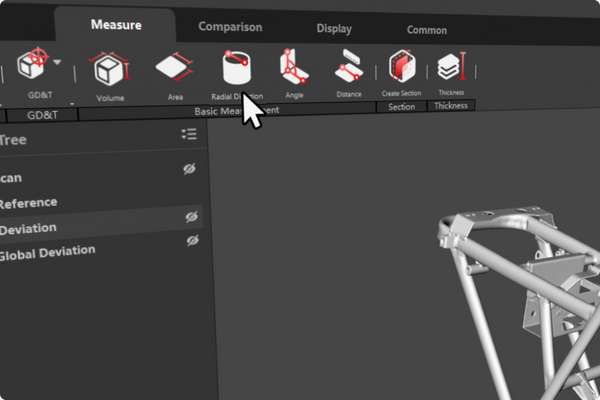Select the Volume measurement tool
This screenshot has width=600, height=400.
110,72
